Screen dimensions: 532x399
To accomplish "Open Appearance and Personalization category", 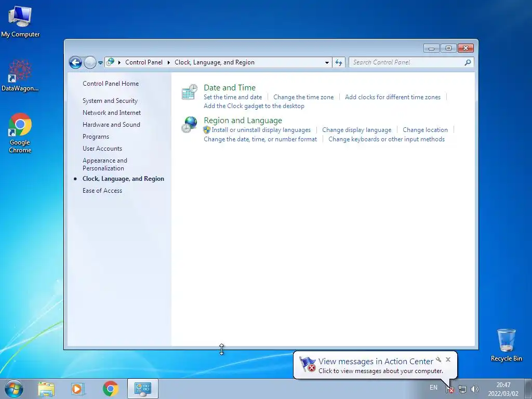I will [x=105, y=164].
